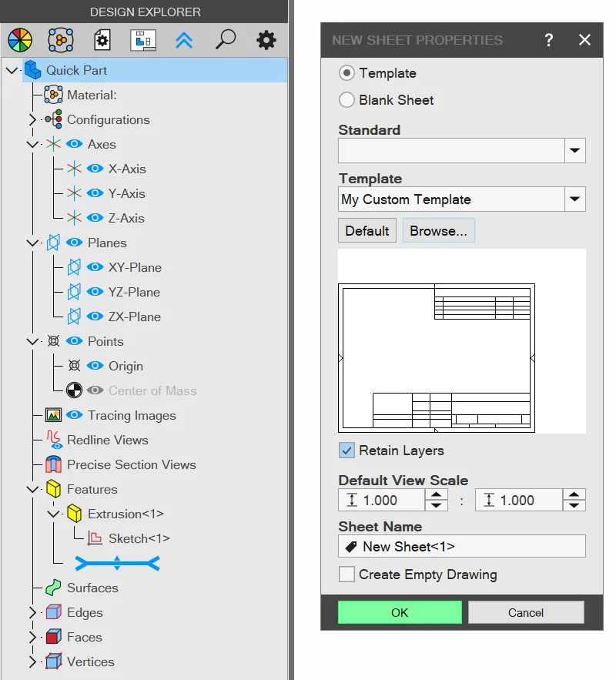Expand the Edges tree node

point(32,612)
